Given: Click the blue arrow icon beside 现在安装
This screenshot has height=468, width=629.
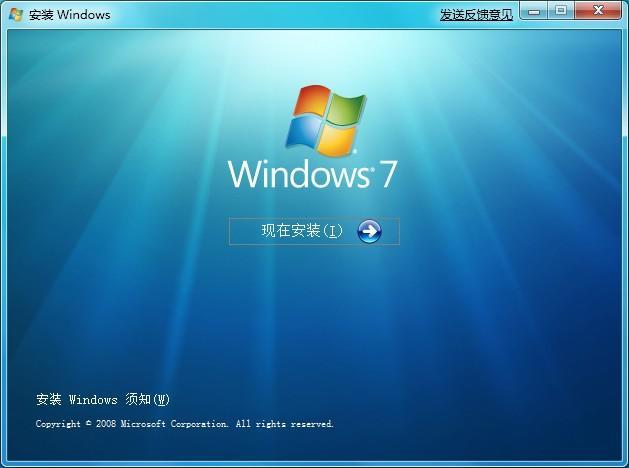Looking at the screenshot, I should (369, 231).
